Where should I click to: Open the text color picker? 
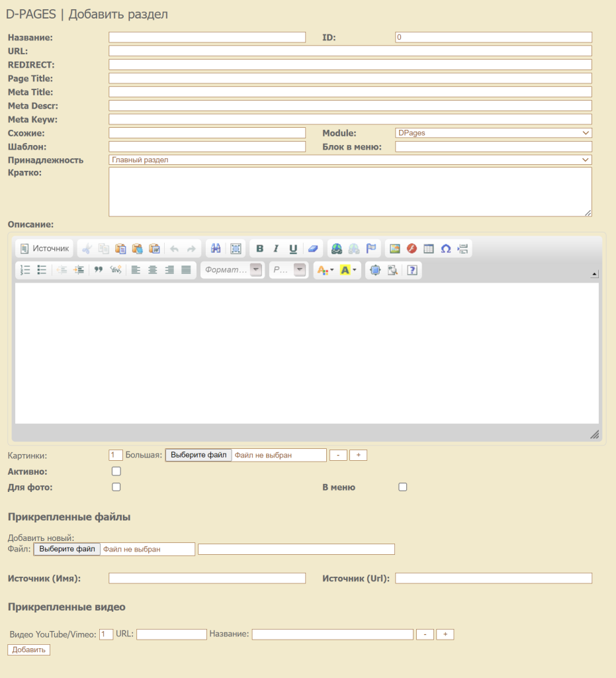tap(325, 269)
